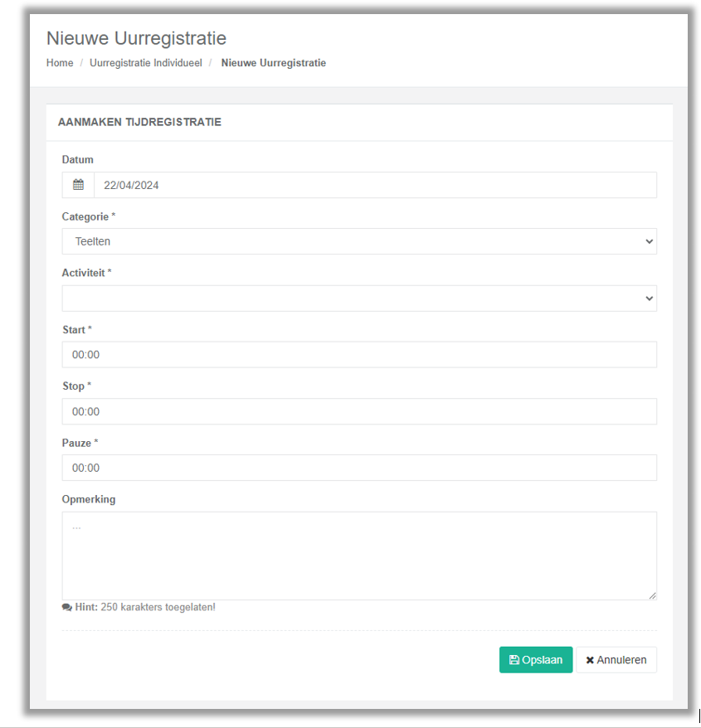Click the Aanmaken Tijdregistratie panel header

click(359, 122)
